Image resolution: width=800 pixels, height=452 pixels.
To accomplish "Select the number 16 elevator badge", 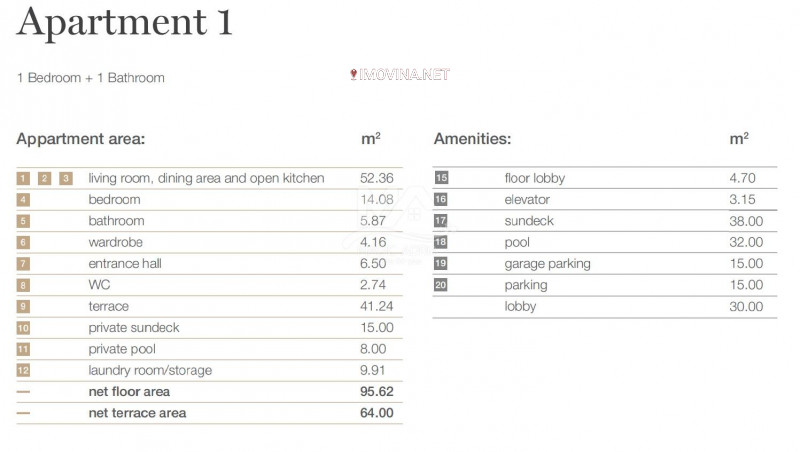I will click(441, 200).
